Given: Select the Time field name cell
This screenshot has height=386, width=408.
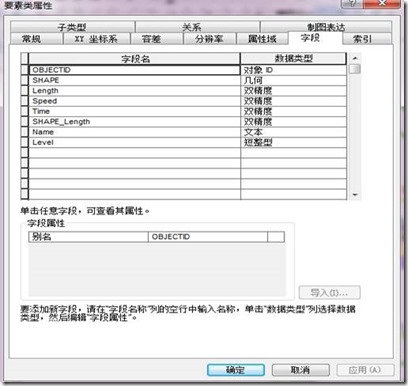Looking at the screenshot, I should tap(135, 111).
